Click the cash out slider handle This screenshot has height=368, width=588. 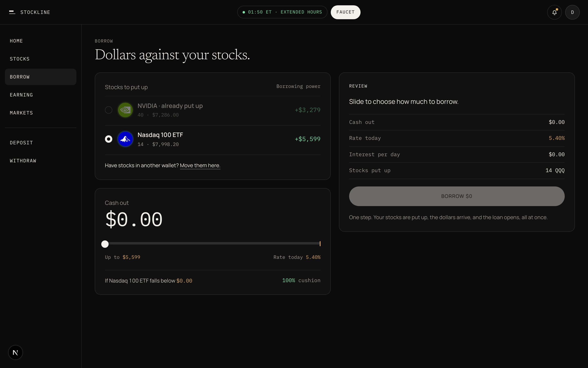[105, 244]
